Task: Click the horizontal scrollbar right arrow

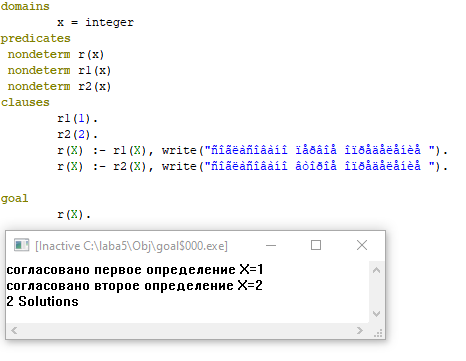Action: [360, 331]
